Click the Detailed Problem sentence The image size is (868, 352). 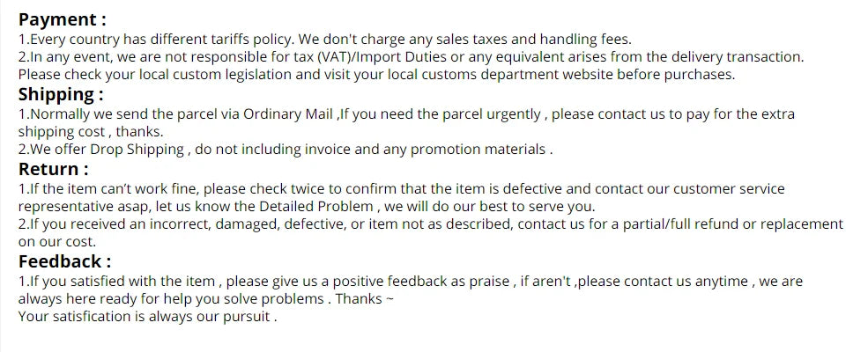[307, 207]
